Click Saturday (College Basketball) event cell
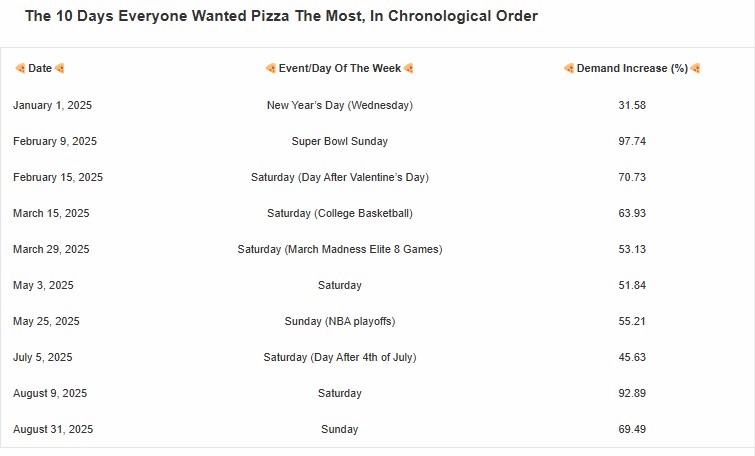This screenshot has width=755, height=456. tap(340, 213)
